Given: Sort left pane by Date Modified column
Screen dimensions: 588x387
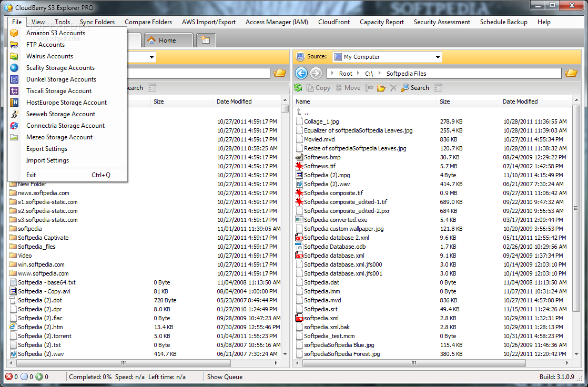Looking at the screenshot, I should click(x=248, y=101).
